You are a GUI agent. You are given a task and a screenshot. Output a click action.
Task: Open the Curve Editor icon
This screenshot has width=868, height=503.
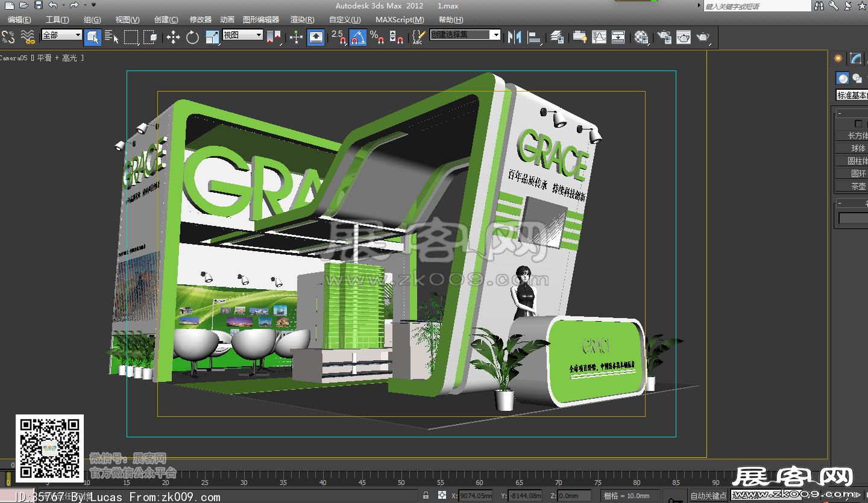point(599,37)
